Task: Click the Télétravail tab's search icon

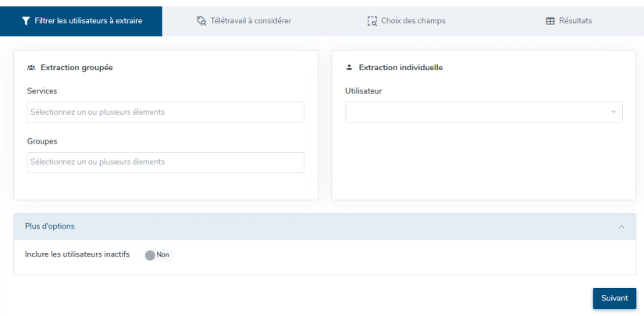Action: (201, 21)
